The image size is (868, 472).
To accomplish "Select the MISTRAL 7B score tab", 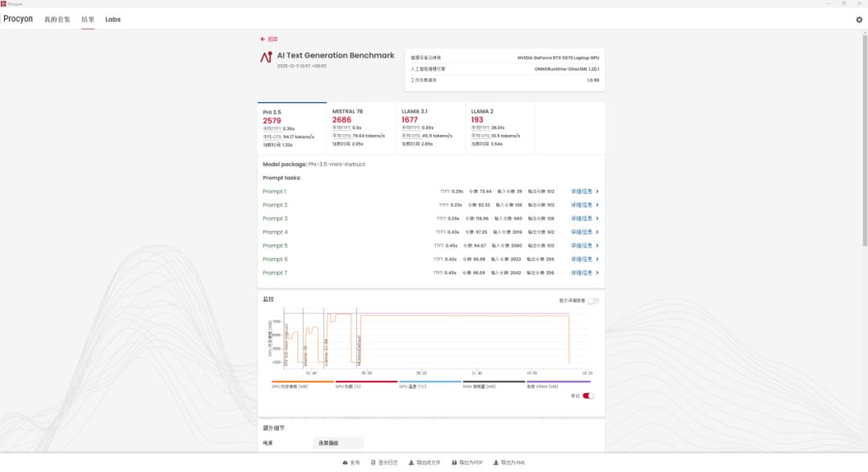I will click(x=362, y=128).
